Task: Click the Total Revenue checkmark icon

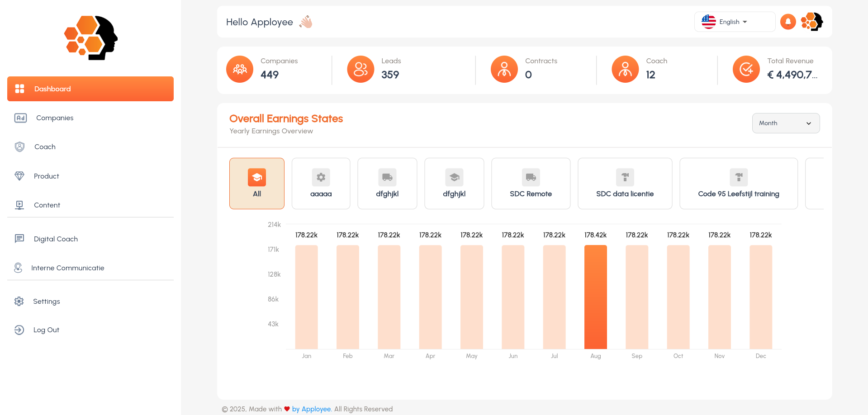Action: click(x=746, y=69)
